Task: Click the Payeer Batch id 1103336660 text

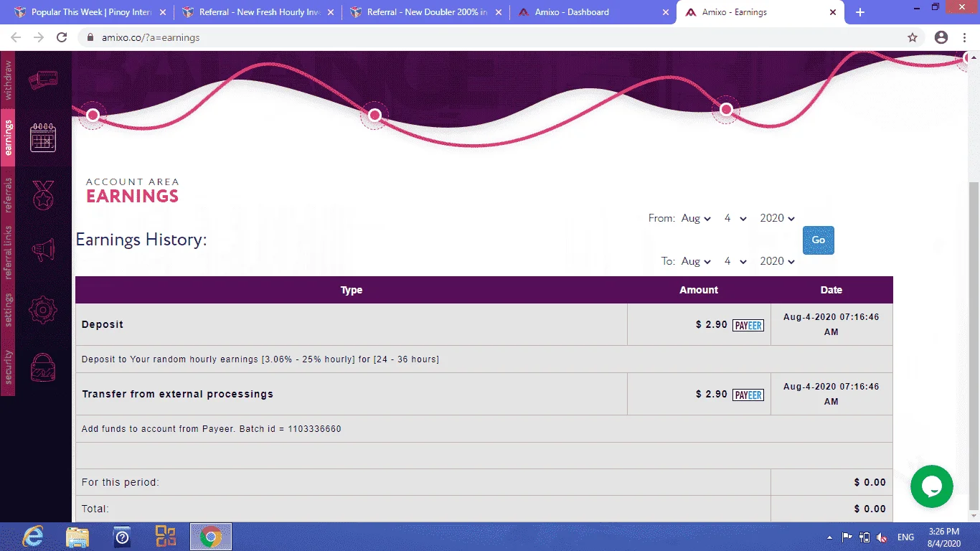Action: (212, 429)
